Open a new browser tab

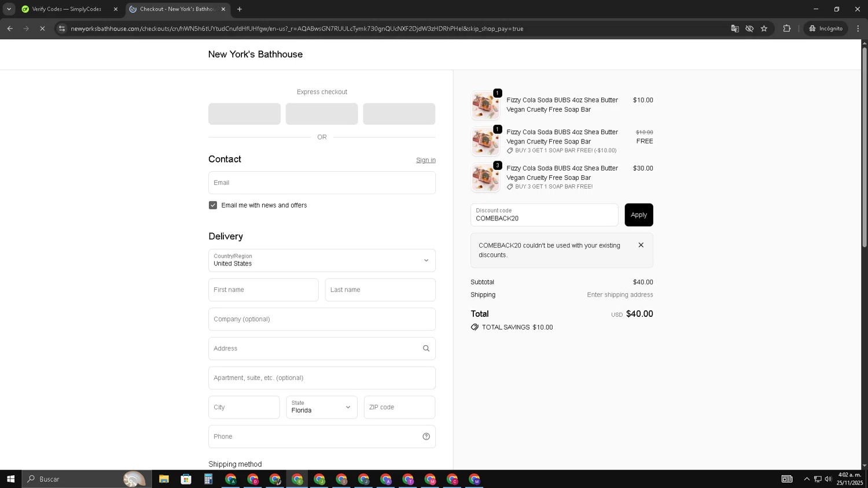pyautogui.click(x=240, y=9)
